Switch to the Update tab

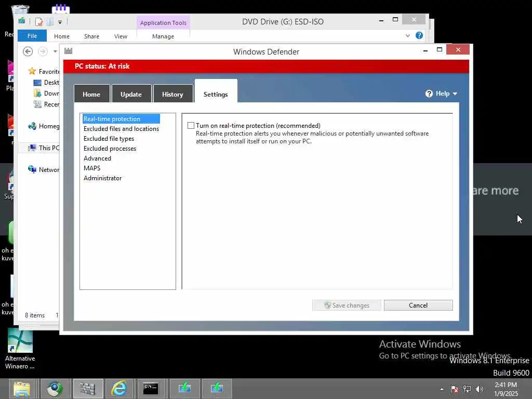(131, 94)
